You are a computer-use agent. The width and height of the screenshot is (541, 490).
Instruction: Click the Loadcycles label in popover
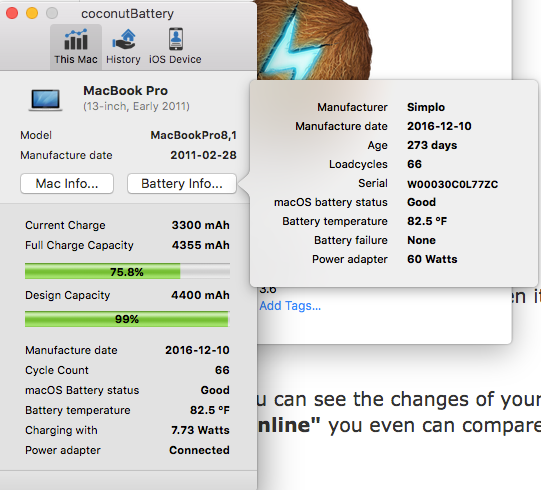pos(358,164)
